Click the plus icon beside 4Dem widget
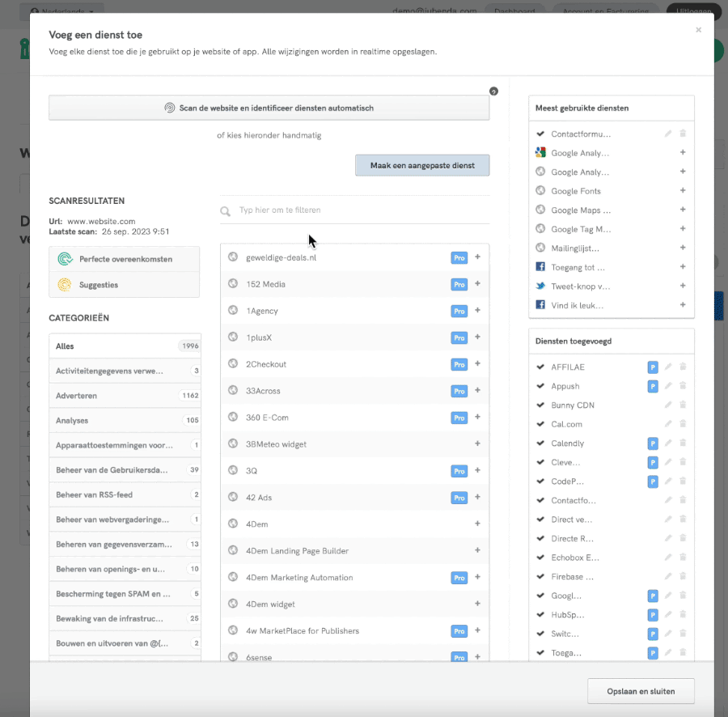The width and height of the screenshot is (728, 717). point(477,605)
